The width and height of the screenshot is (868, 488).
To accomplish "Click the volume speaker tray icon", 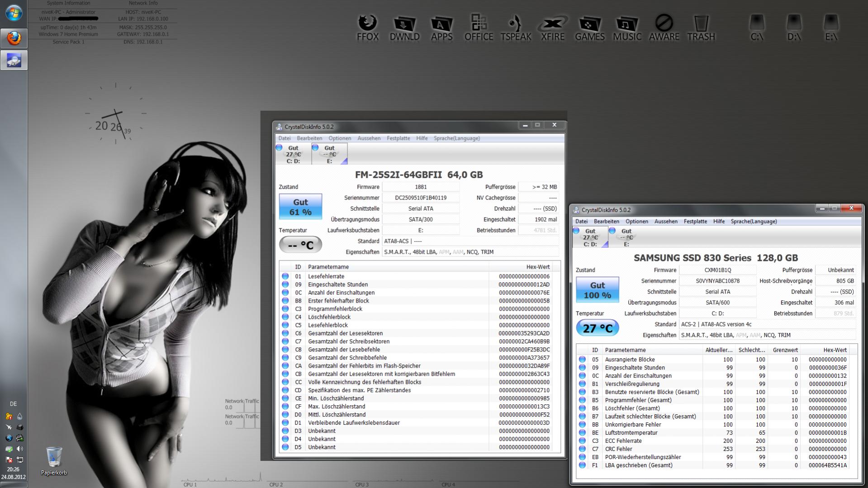I will pyautogui.click(x=19, y=449).
